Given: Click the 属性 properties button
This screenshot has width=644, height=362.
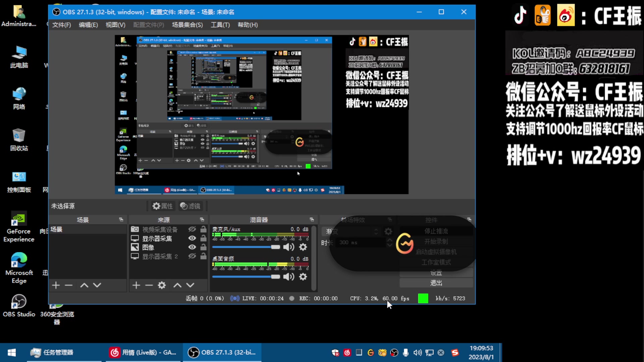Looking at the screenshot, I should pyautogui.click(x=162, y=206).
